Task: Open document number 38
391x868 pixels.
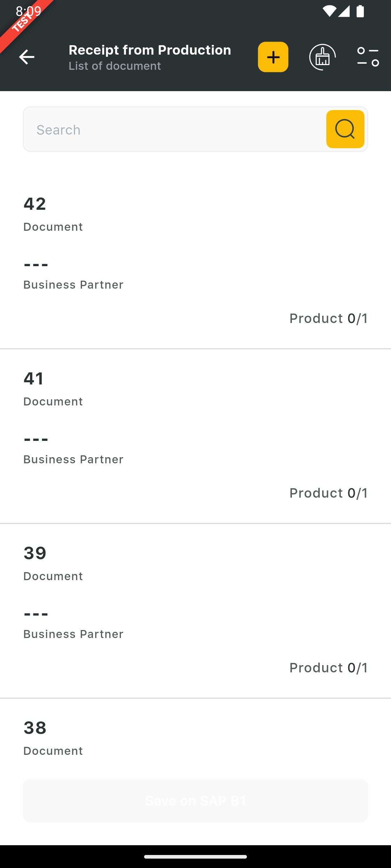Action: pyautogui.click(x=35, y=728)
